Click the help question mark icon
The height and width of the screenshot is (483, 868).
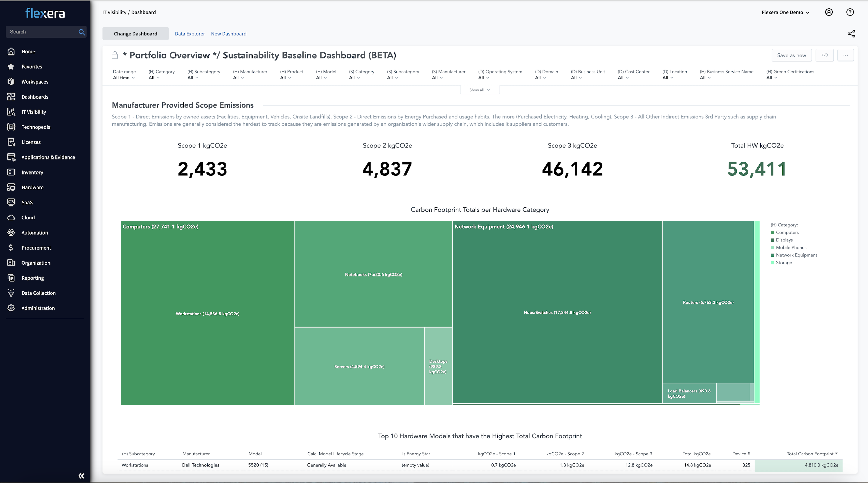850,12
